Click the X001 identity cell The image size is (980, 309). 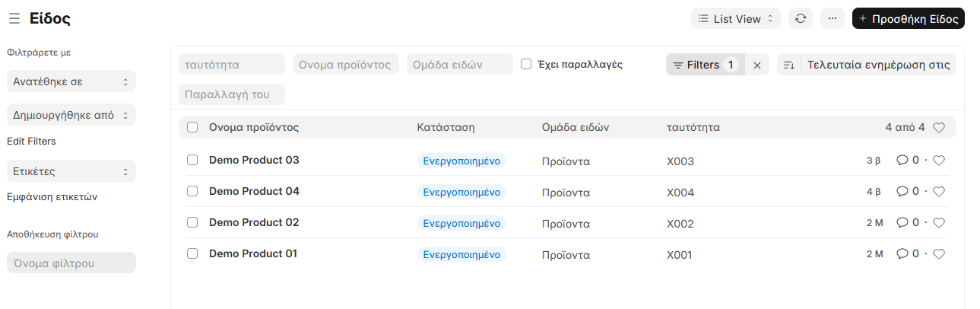(x=680, y=255)
